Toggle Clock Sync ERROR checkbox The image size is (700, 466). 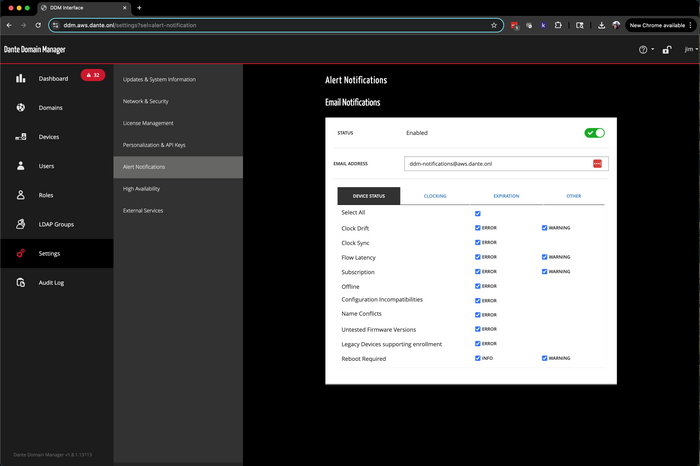(478, 242)
